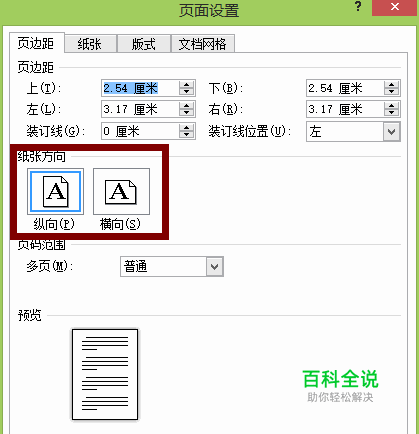This screenshot has height=434, width=419.
Task: Close the 页面设置 dialog
Action: [x=395, y=7]
